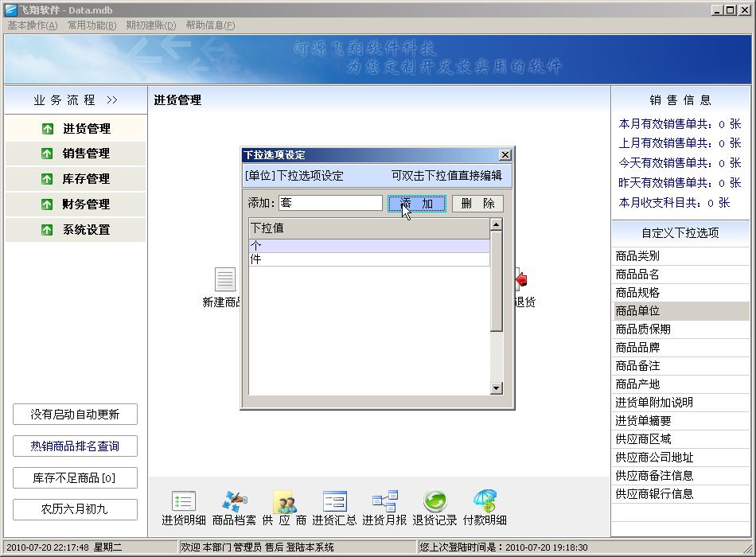This screenshot has width=756, height=557.
Task: Click the 新建商品 document icon
Action: [x=225, y=280]
